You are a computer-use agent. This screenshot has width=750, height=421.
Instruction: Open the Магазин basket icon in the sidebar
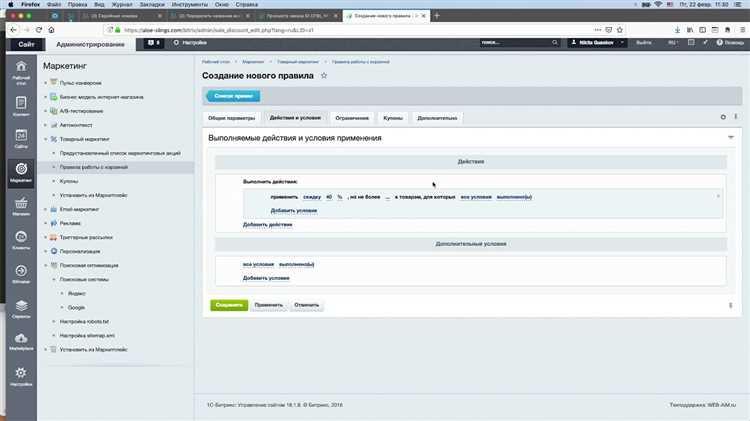click(21, 206)
